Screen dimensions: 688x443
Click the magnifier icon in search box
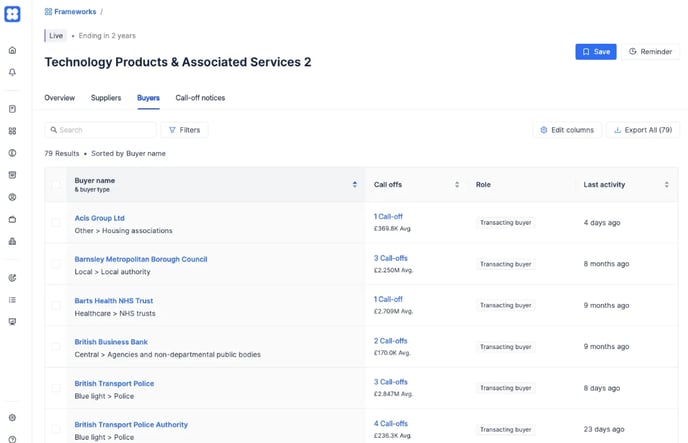(54, 130)
